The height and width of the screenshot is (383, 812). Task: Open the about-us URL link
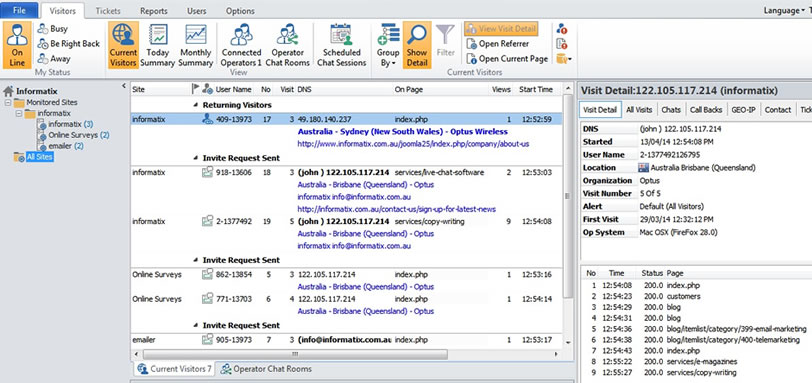pyautogui.click(x=413, y=144)
